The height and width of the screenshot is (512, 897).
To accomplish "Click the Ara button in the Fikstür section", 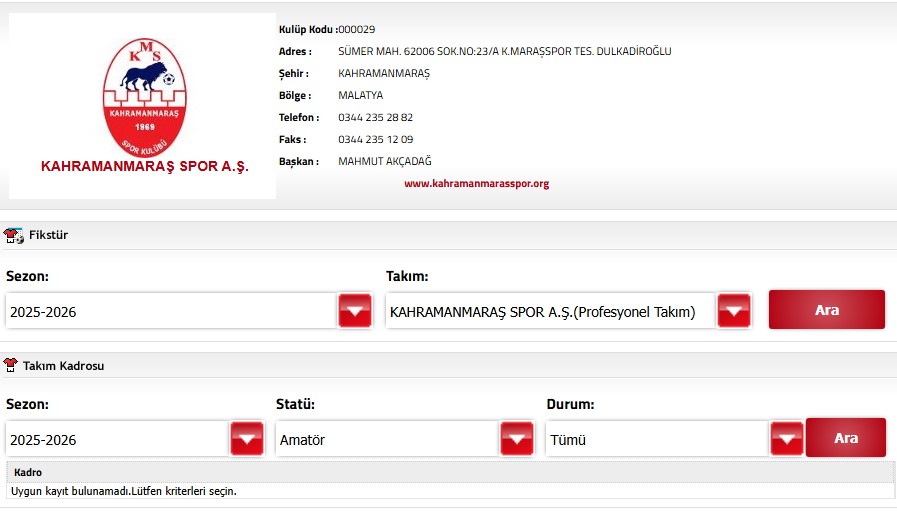I will point(827,309).
